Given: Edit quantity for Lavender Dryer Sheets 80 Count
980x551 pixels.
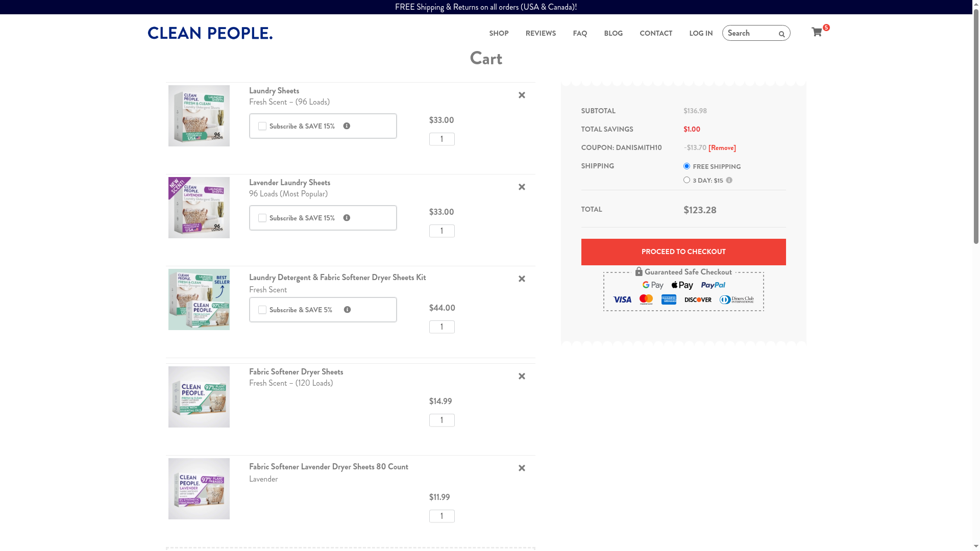Looking at the screenshot, I should coord(442,516).
